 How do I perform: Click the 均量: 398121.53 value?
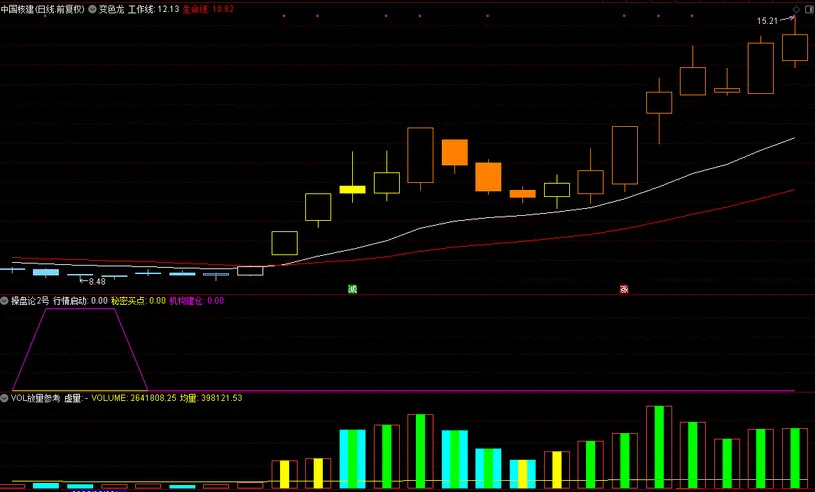[x=211, y=398]
